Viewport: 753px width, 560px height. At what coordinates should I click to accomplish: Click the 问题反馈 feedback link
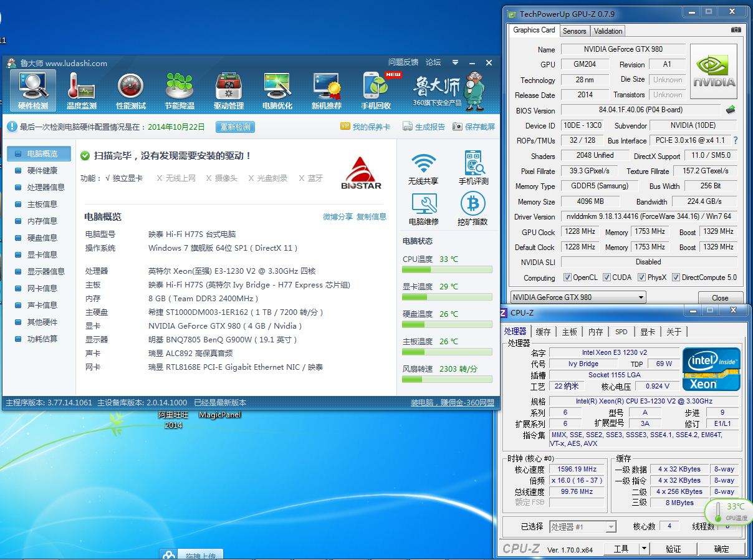(403, 62)
